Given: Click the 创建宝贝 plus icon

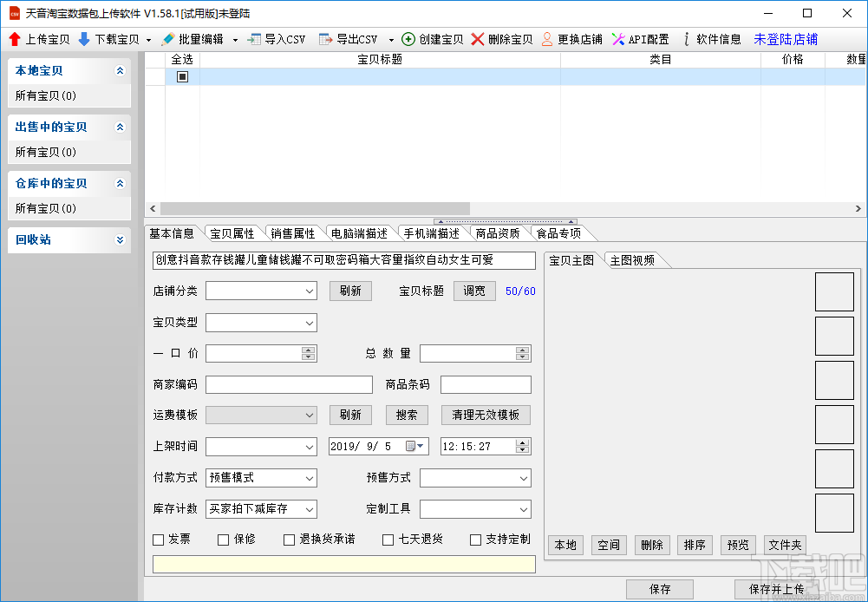Looking at the screenshot, I should pos(408,39).
